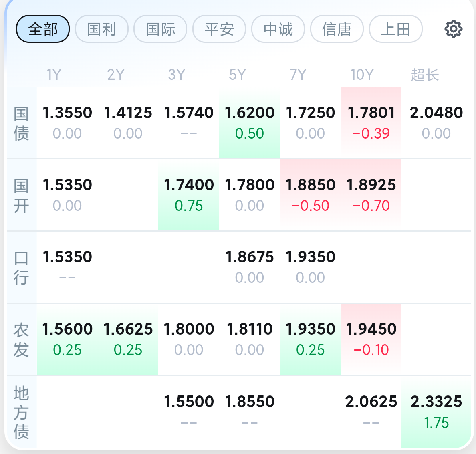The height and width of the screenshot is (454, 476).
Task: Click the 国债 10Y yield 1.7801
Action: [371, 123]
